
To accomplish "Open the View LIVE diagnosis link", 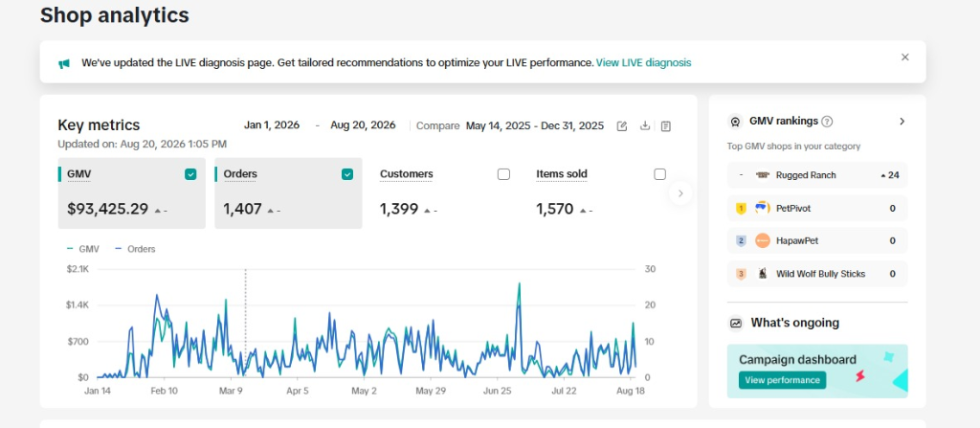I will click(x=643, y=62).
